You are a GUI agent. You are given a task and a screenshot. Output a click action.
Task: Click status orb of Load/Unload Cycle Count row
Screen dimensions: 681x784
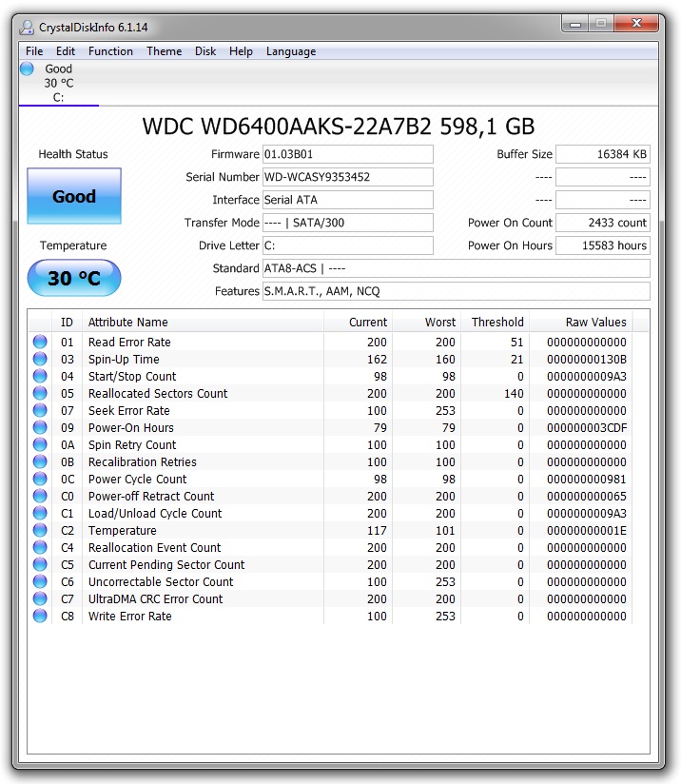coord(40,513)
